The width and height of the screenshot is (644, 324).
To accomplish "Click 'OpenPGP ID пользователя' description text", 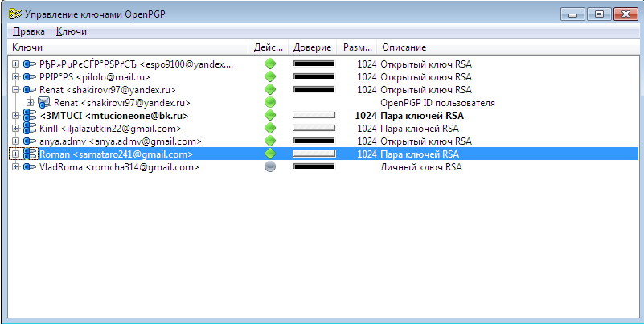I will point(438,103).
